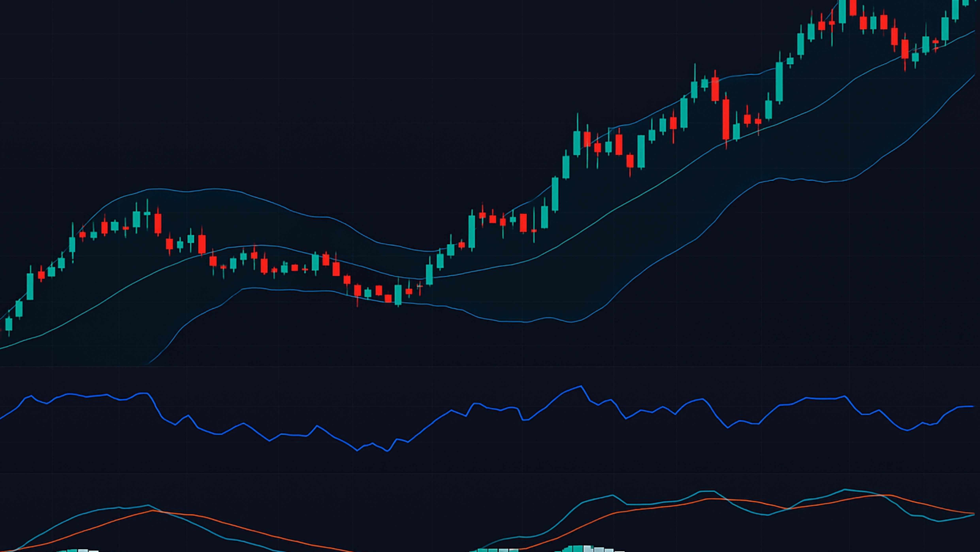Viewport: 980px width, 552px height.
Task: Click the tall red candle ending the first rally
Action: pos(158,223)
